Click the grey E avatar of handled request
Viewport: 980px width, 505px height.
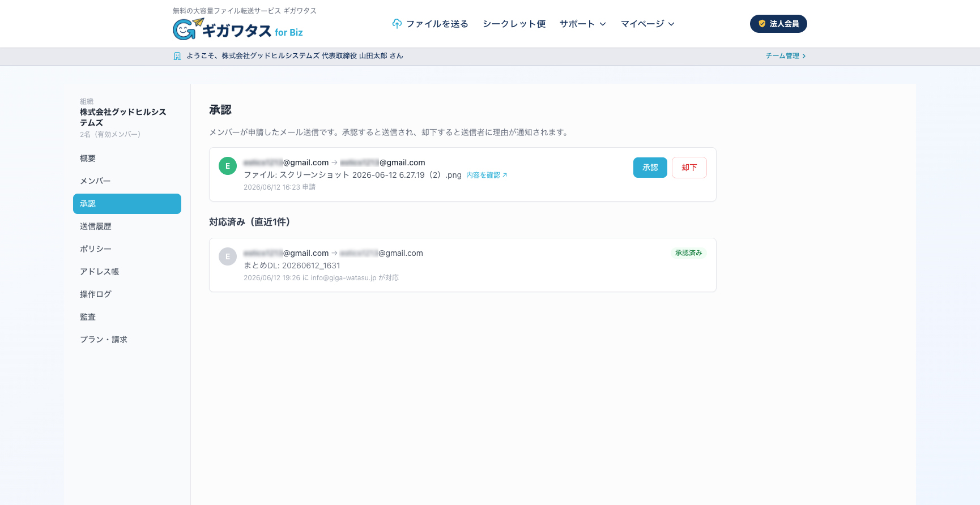coord(228,256)
